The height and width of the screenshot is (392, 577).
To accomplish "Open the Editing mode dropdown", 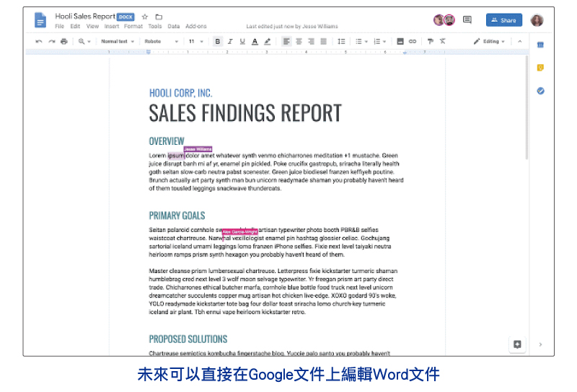I will tap(489, 42).
